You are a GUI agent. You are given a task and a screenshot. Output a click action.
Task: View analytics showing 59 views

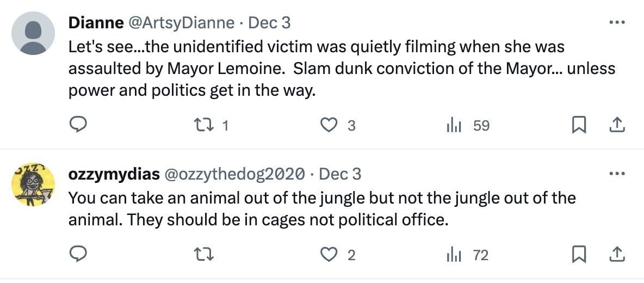coord(454,126)
